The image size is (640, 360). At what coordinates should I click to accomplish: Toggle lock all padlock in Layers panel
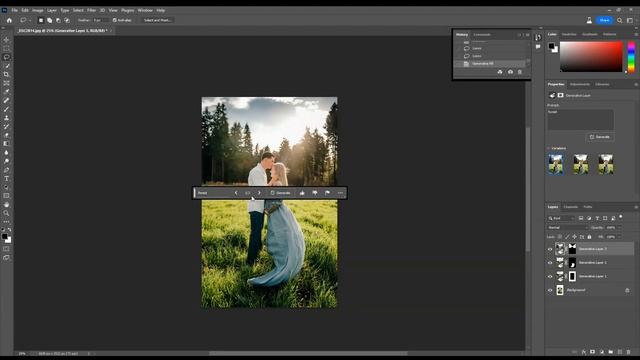click(x=589, y=237)
